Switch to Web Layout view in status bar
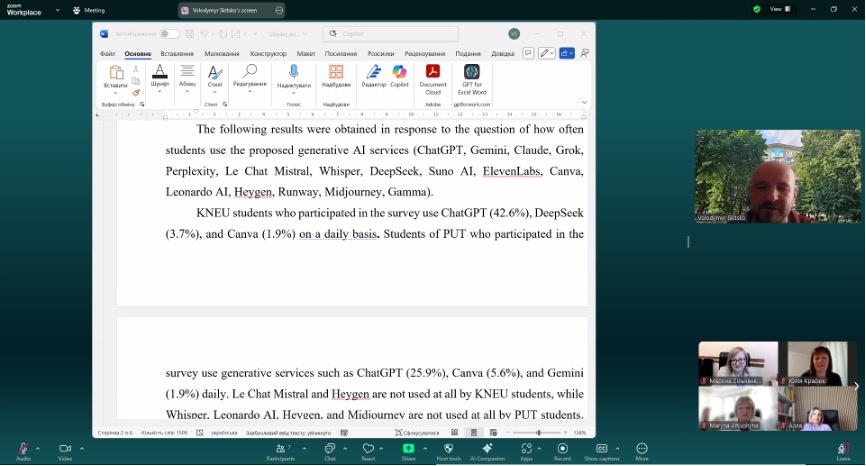Viewport: 866px width, 466px height. (493, 432)
